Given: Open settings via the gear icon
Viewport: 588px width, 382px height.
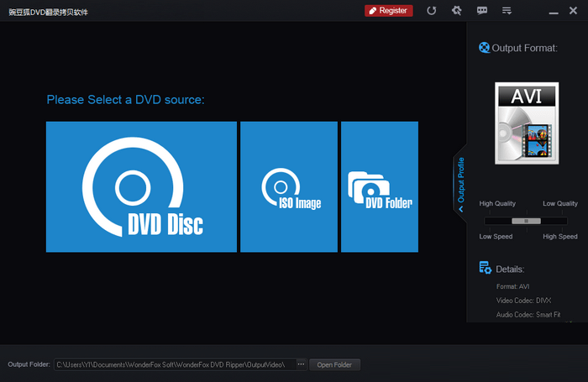Looking at the screenshot, I should click(x=456, y=11).
